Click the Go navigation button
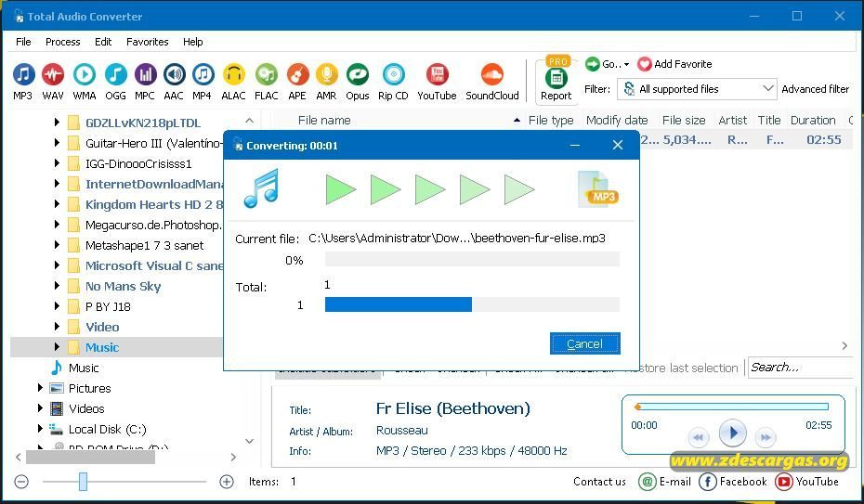The width and height of the screenshot is (864, 504). pyautogui.click(x=608, y=64)
